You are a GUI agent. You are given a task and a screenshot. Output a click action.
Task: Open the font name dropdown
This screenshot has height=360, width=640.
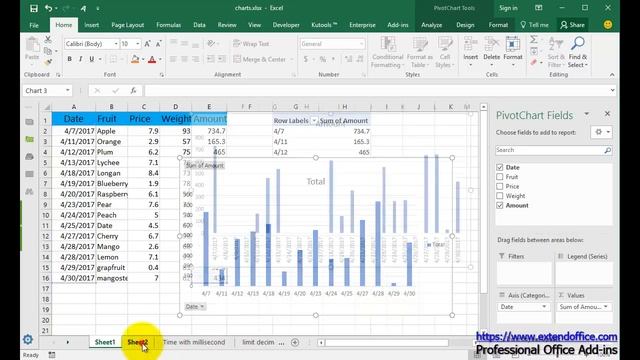click(116, 44)
